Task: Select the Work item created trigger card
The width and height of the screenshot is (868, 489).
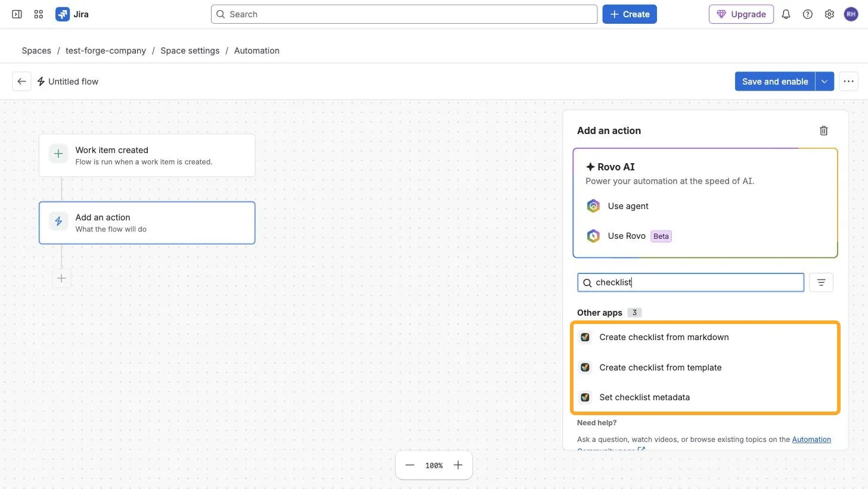Action: (x=147, y=155)
